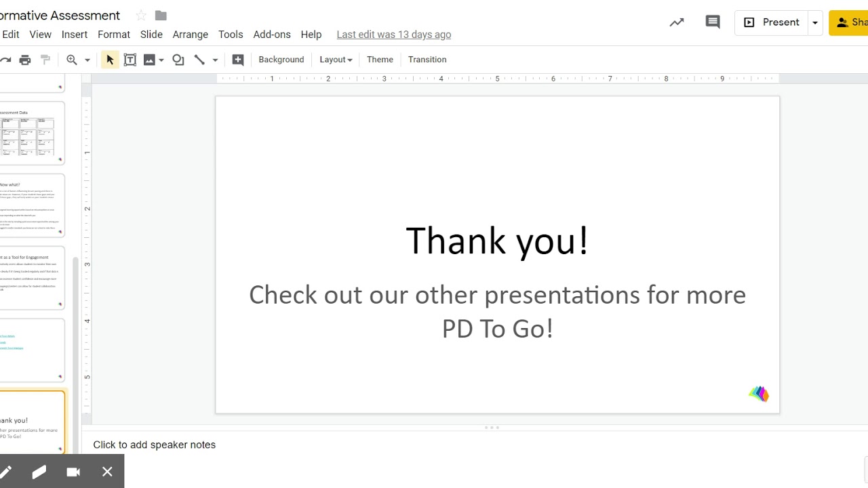Viewport: 868px width, 488px height.
Task: Click the speaker notes resize handle dots
Action: [492, 428]
